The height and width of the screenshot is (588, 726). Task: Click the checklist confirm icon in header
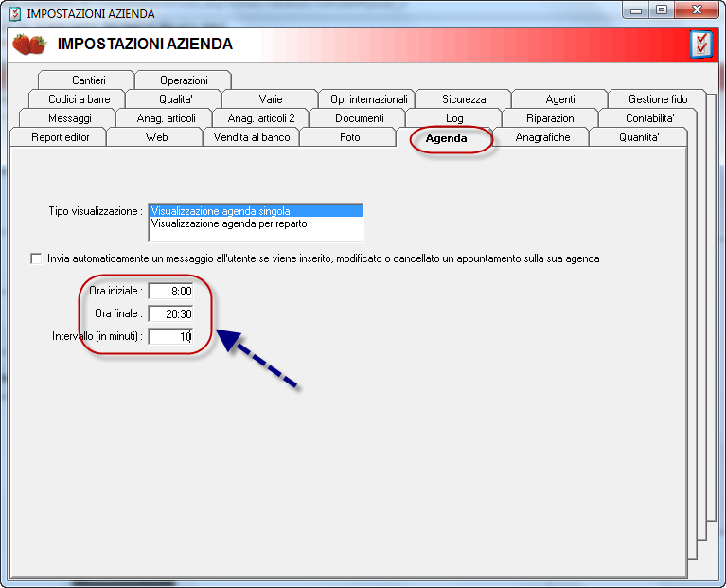pos(701,44)
